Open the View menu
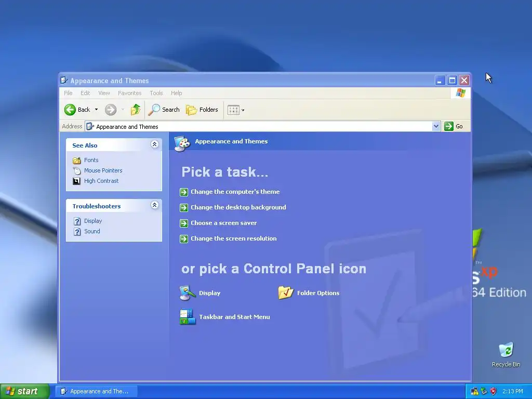 click(104, 93)
